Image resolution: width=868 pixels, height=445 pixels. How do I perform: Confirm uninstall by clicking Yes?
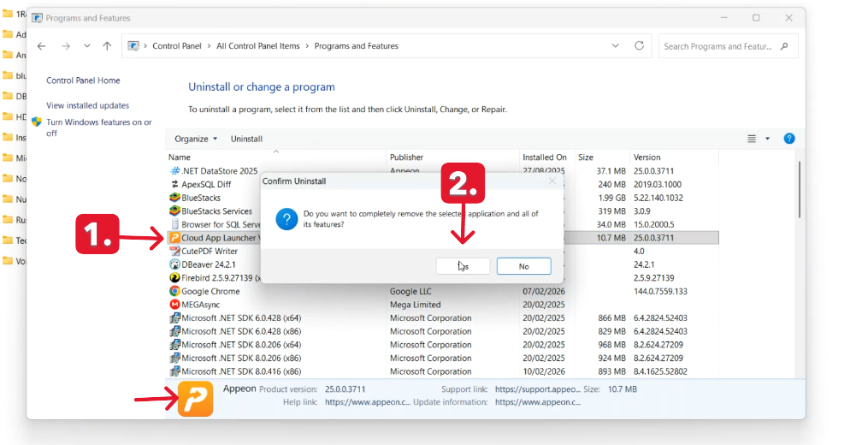(463, 266)
